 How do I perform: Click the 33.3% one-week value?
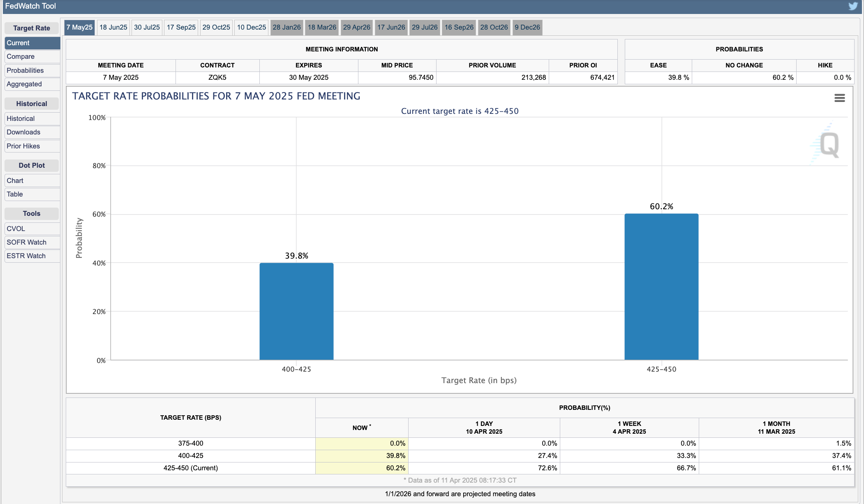[x=686, y=456]
